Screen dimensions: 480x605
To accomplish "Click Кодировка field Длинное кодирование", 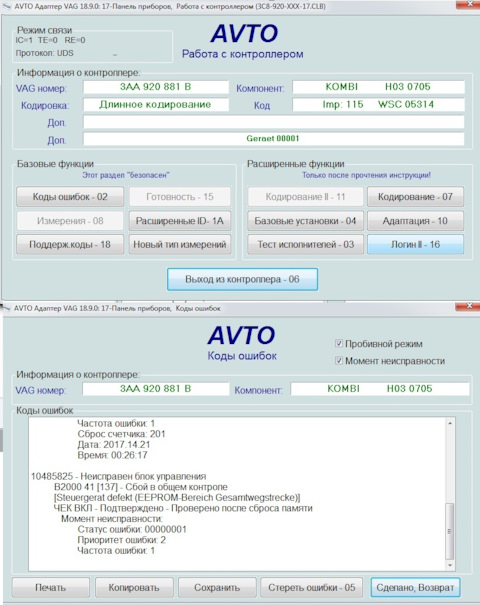I will [156, 105].
